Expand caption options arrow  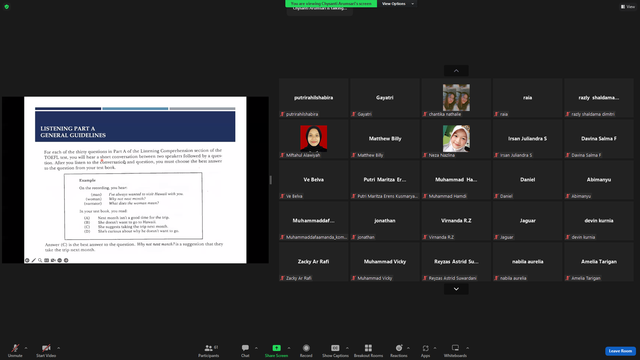[347, 348]
